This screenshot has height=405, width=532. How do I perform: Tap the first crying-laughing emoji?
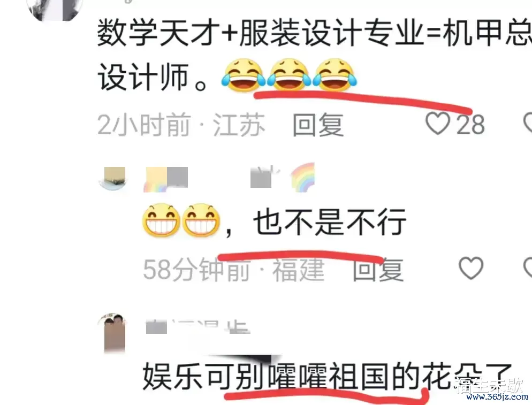243,75
